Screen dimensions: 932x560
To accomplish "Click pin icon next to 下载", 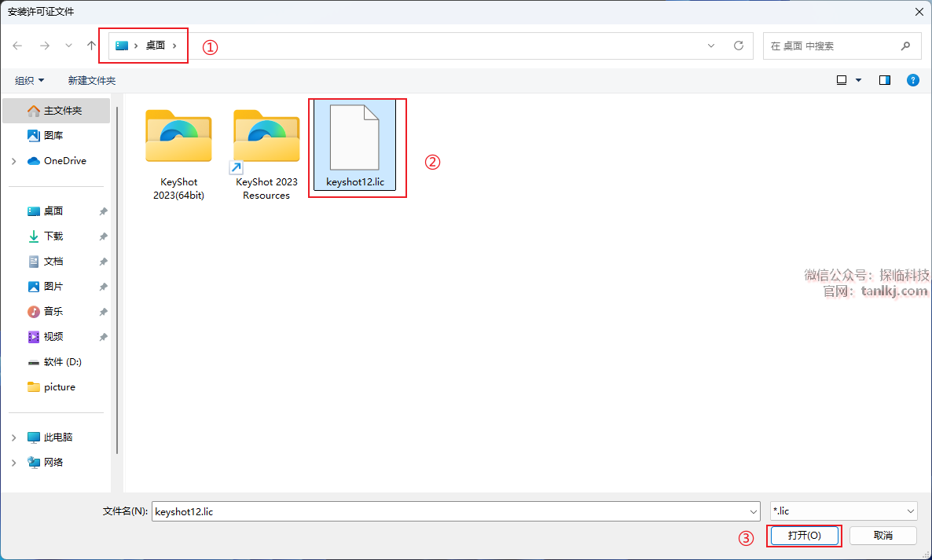I will coord(103,236).
